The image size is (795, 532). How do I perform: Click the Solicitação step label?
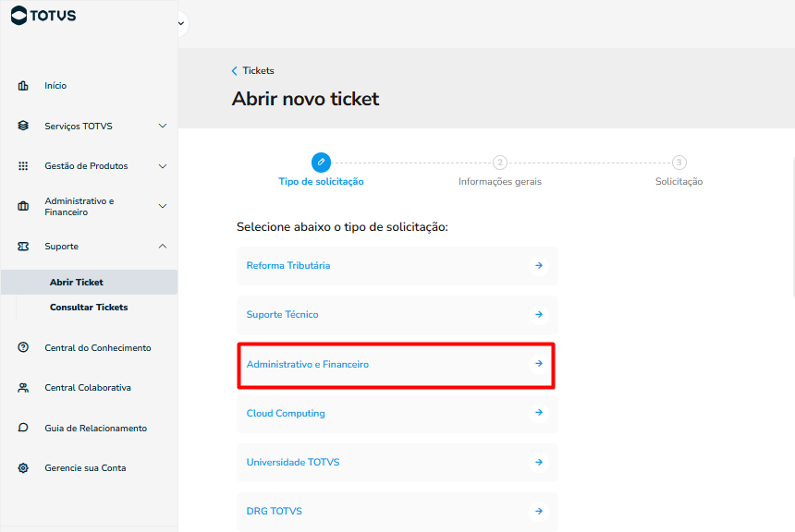(679, 181)
